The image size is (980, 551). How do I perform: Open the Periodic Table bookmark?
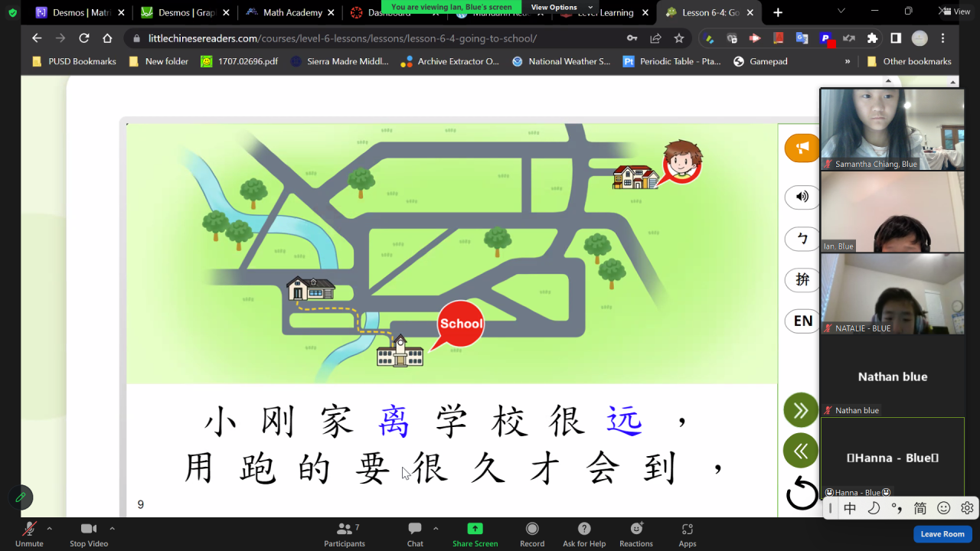[x=671, y=61]
